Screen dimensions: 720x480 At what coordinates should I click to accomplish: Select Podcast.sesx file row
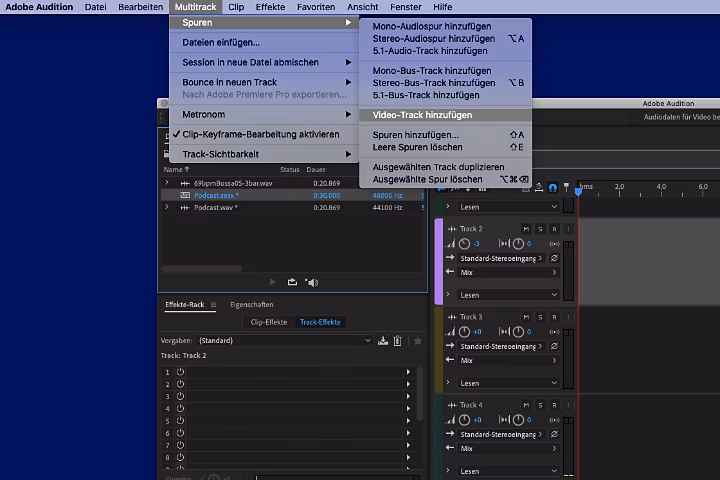pyautogui.click(x=292, y=195)
